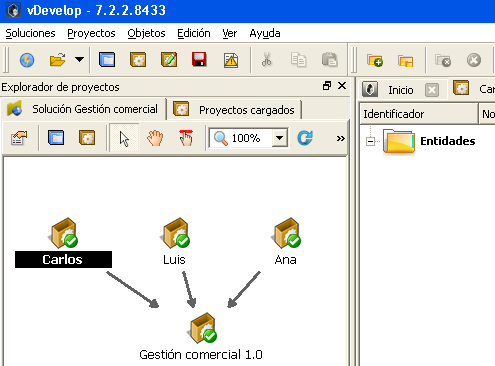Select the hand pan tool
The height and width of the screenshot is (366, 495).
(x=155, y=138)
